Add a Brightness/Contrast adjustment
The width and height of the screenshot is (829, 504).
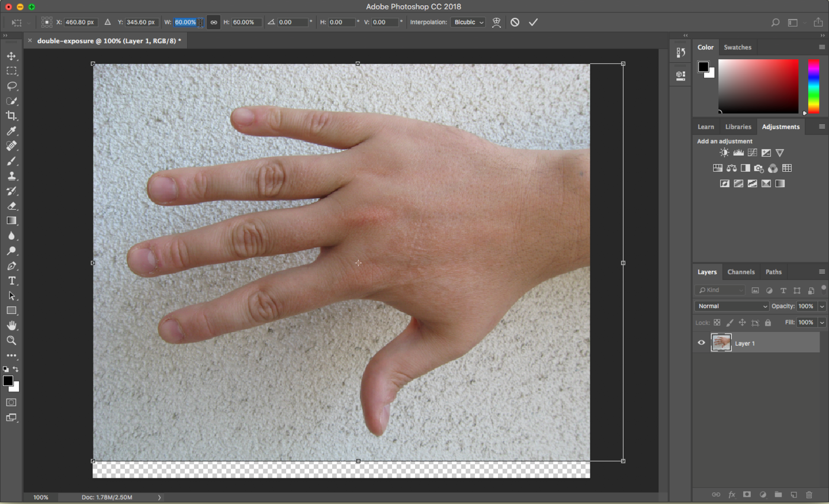coord(724,153)
